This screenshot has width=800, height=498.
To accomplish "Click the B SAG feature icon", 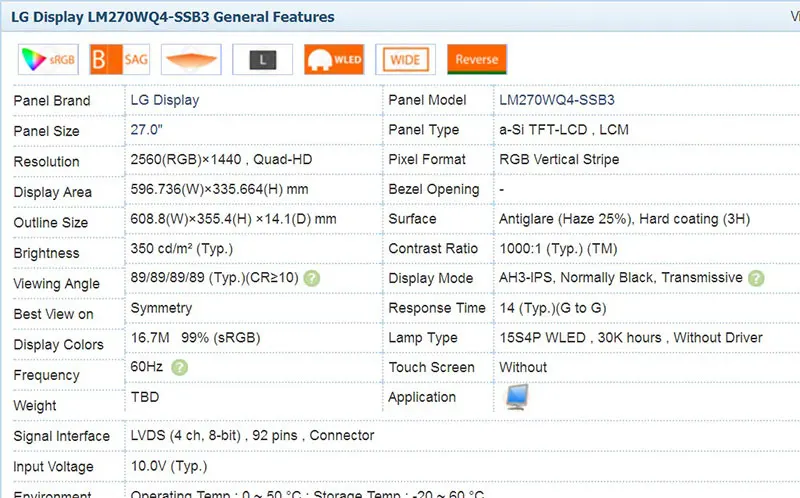I will 120,60.
